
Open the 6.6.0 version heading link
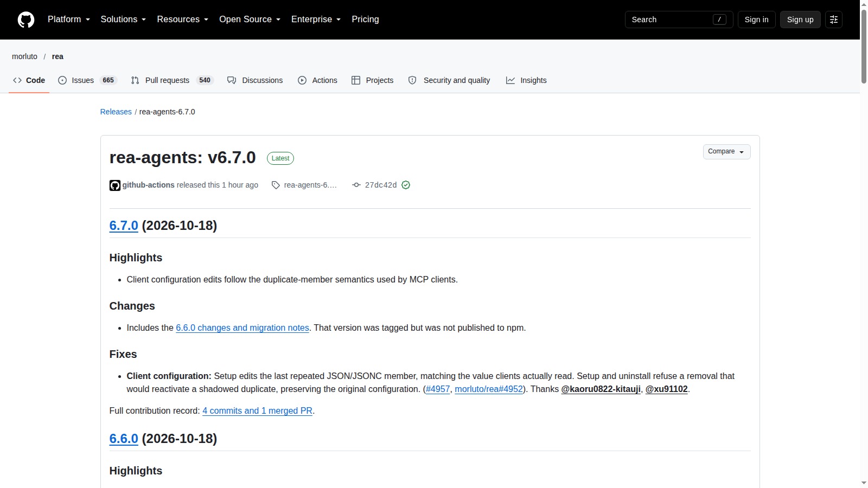[124, 439]
